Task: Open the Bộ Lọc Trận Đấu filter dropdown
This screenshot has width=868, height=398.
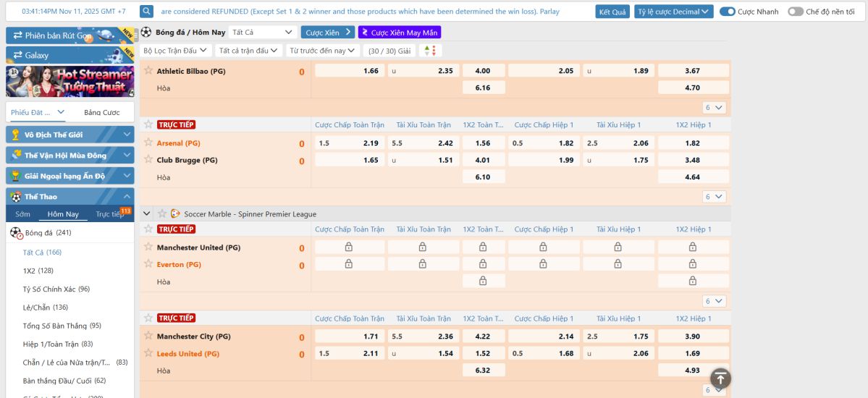Action: pos(176,51)
